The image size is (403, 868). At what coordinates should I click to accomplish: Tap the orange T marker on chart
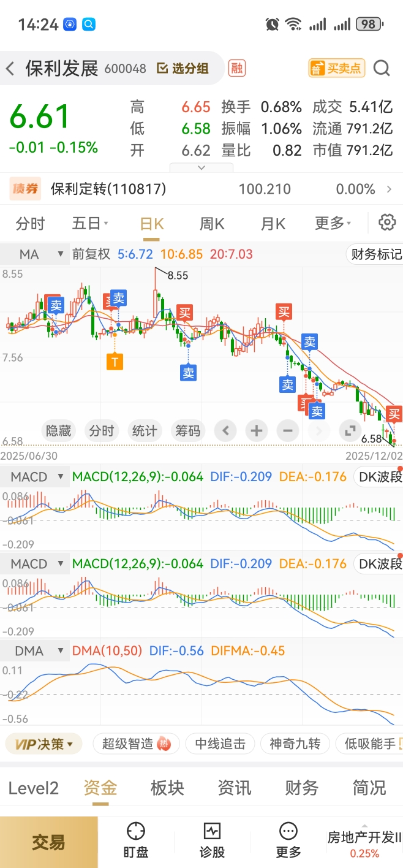(115, 362)
